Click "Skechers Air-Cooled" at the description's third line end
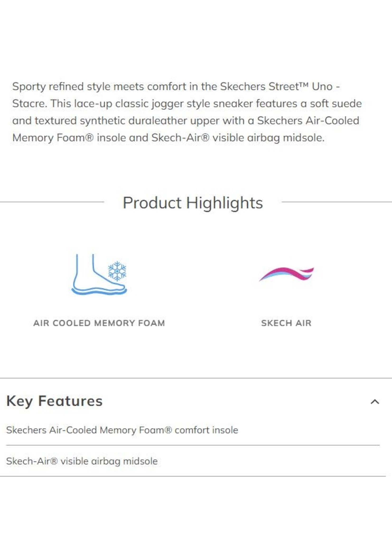Image resolution: width=392 pixels, height=549 pixels. pos(308,121)
